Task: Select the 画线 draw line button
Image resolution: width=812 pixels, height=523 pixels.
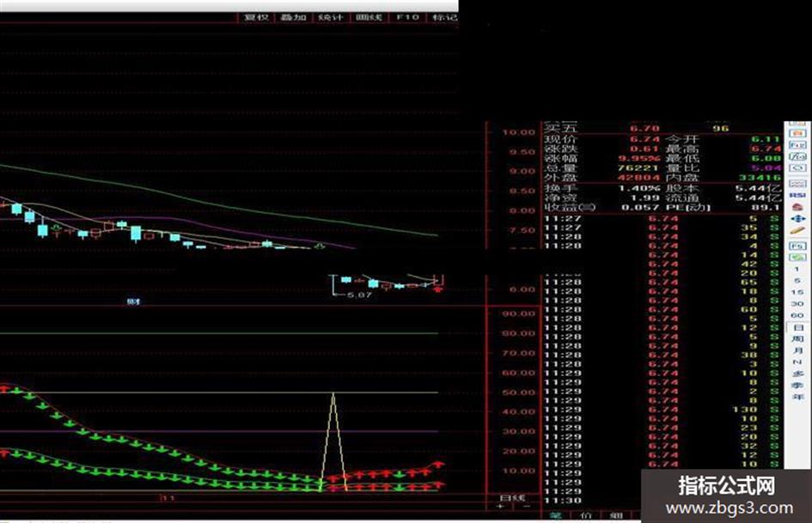Action: click(x=369, y=17)
